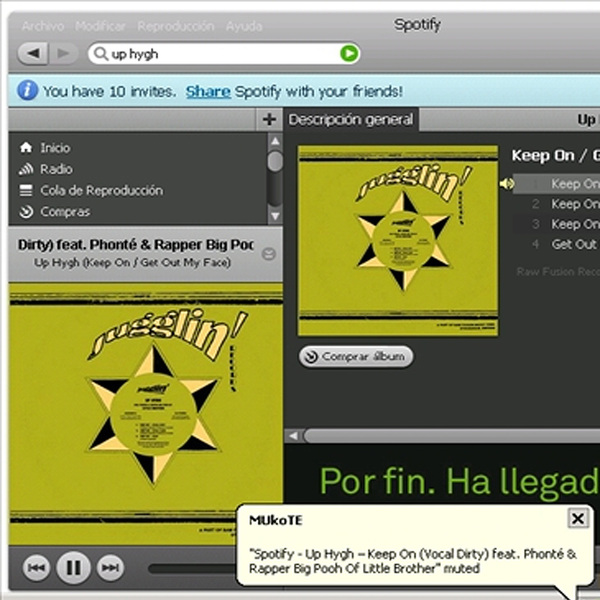Viewport: 600px width, 600px height.
Task: Click the Radio signal icon in the sidebar
Action: [26, 169]
